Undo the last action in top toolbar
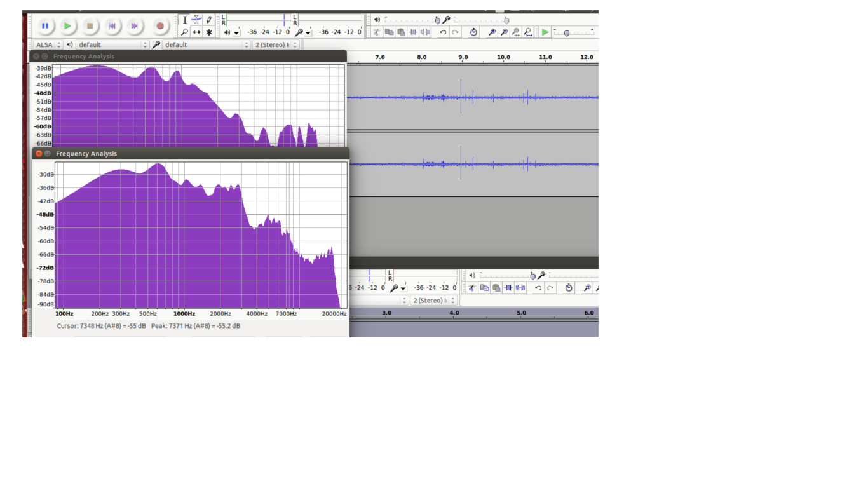This screenshot has width=868, height=488. coord(443,32)
